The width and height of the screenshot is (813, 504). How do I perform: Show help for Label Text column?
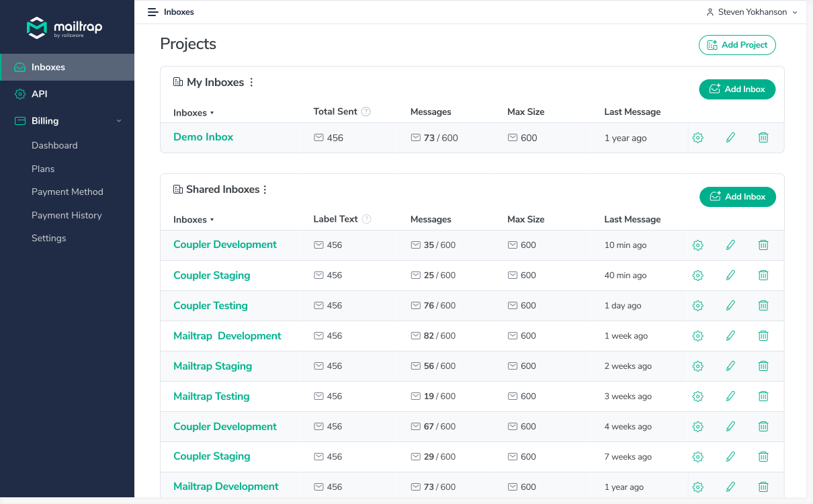(x=366, y=219)
